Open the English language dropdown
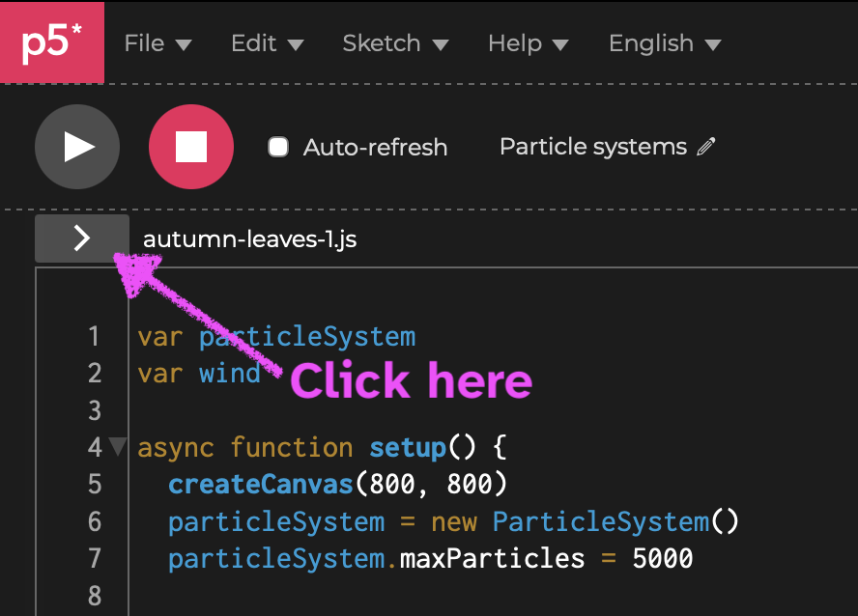This screenshot has width=858, height=616. tap(665, 43)
